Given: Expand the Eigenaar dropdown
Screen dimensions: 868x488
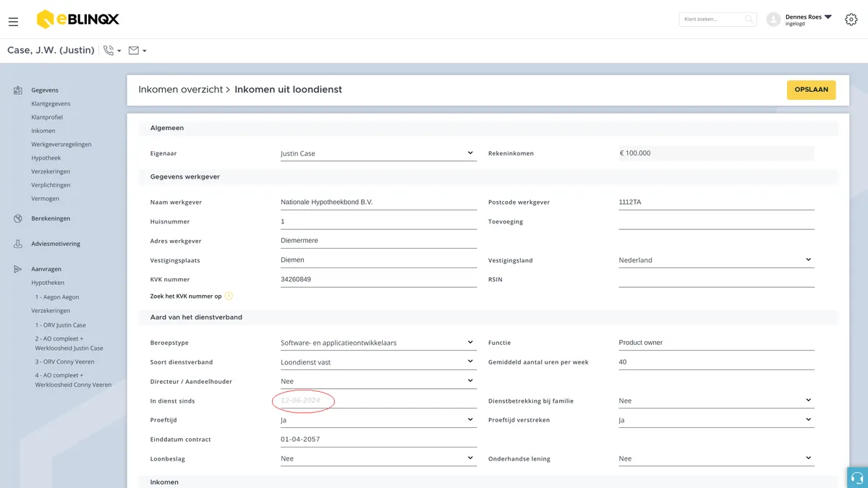Looking at the screenshot, I should 378,153.
